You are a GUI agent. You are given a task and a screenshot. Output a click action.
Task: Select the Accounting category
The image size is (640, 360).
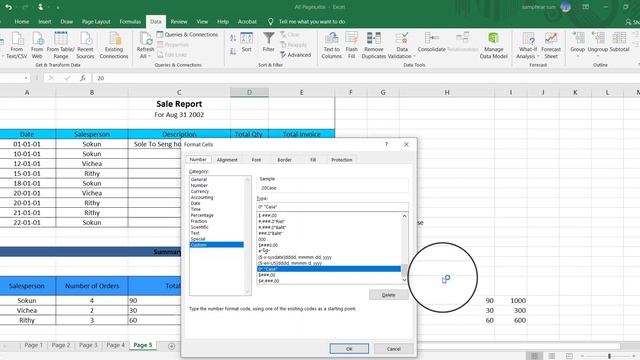pyautogui.click(x=202, y=197)
